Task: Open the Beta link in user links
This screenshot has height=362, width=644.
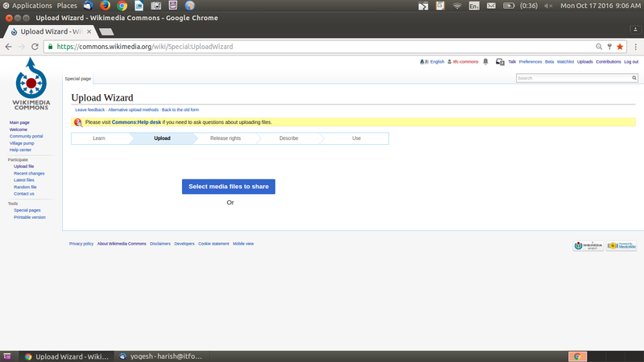Action: [x=549, y=62]
